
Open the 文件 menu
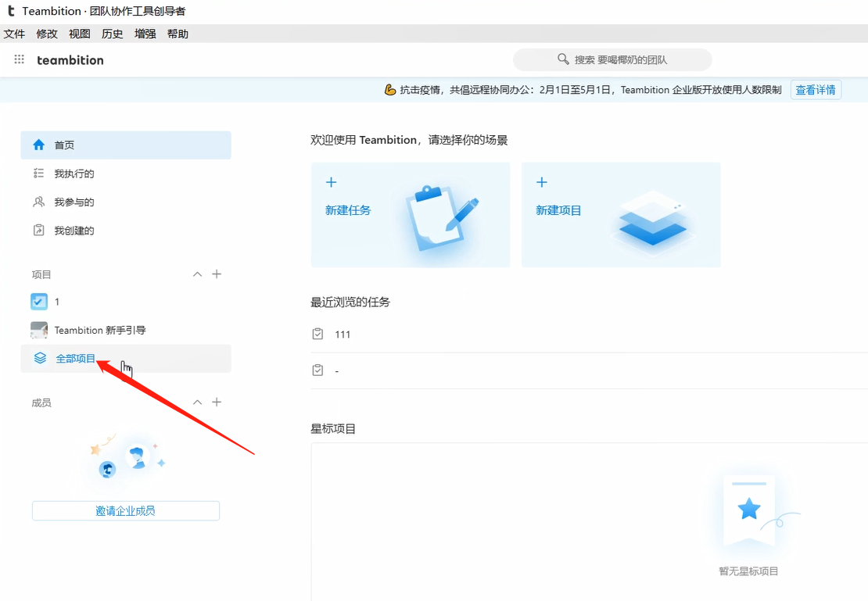15,34
